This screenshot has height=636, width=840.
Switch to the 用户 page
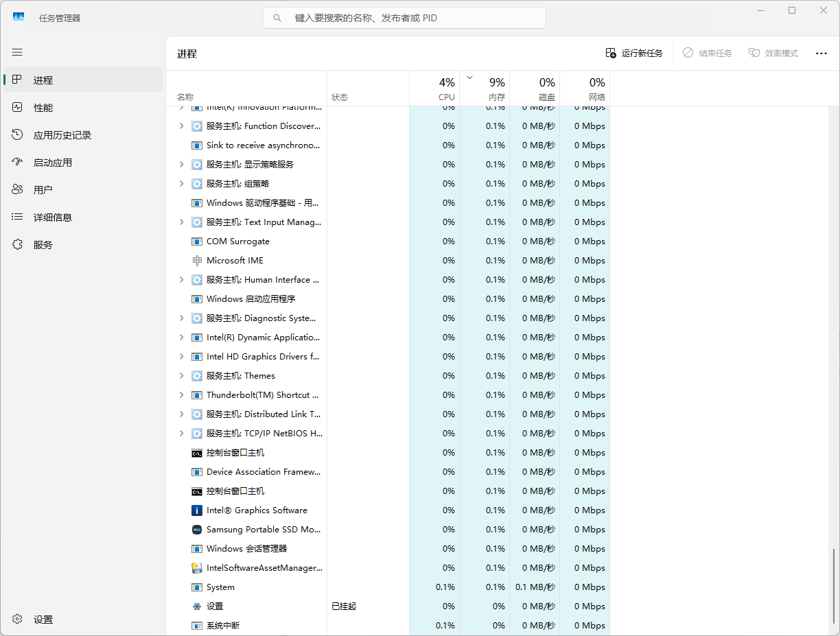[83, 190]
